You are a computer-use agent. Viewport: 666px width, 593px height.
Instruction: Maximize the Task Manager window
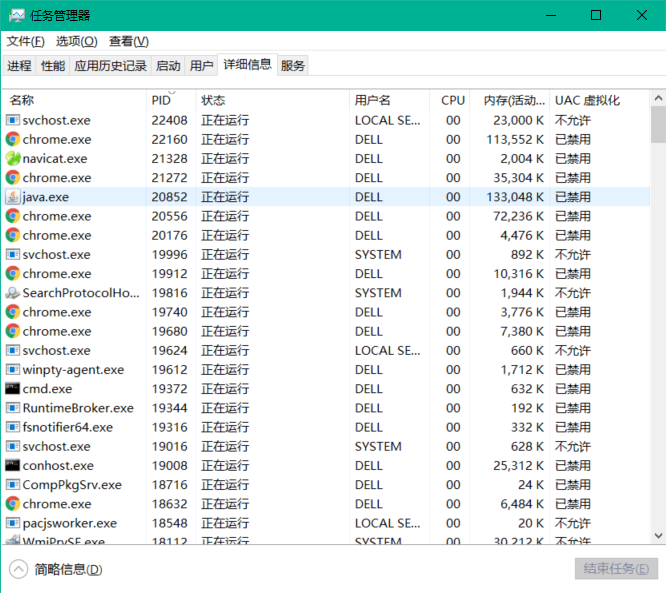pyautogui.click(x=596, y=16)
